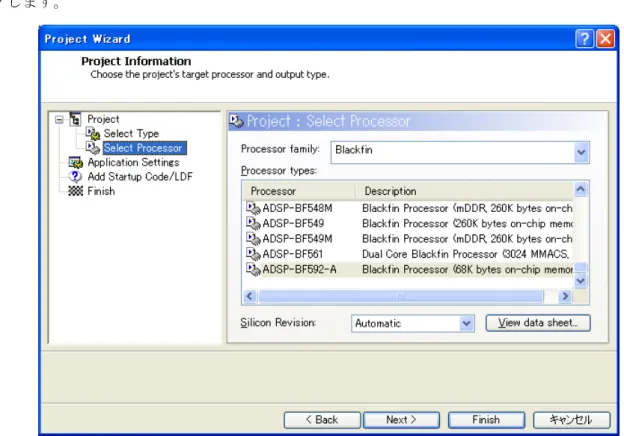Click the ADSP-BF592-A processor icon

[253, 269]
